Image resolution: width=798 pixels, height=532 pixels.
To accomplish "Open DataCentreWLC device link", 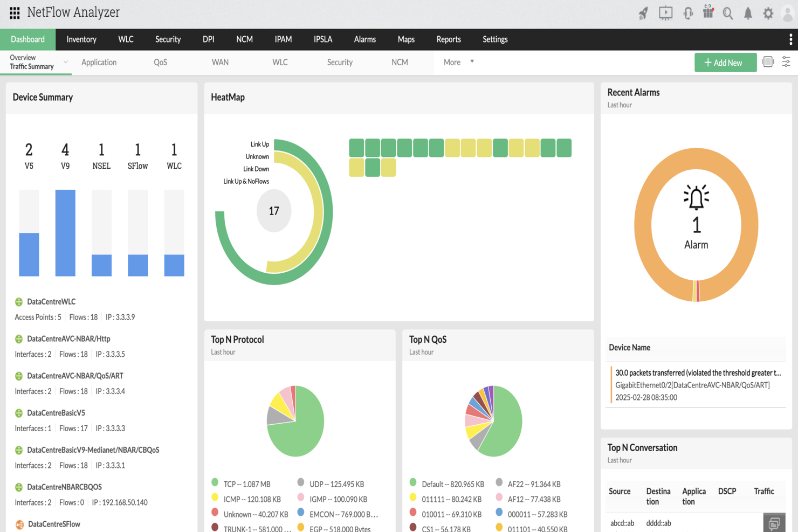I will 51,302.
